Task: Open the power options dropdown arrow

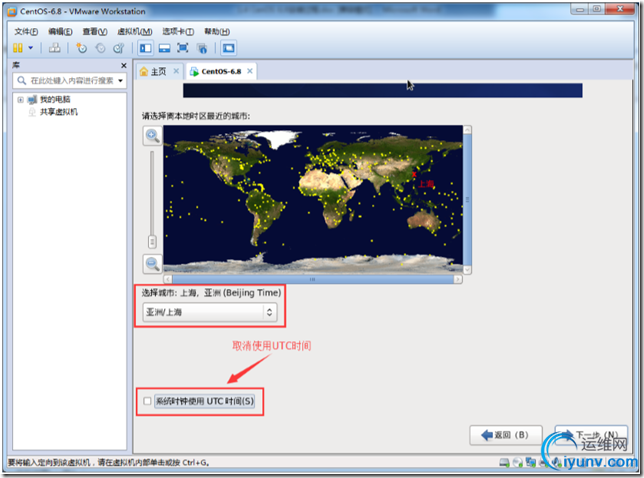Action: pyautogui.click(x=30, y=48)
